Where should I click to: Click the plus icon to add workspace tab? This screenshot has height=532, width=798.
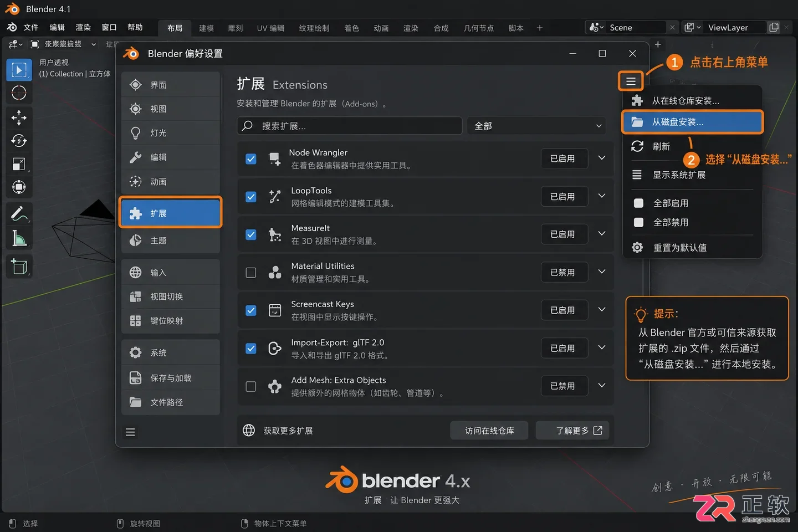pos(539,28)
